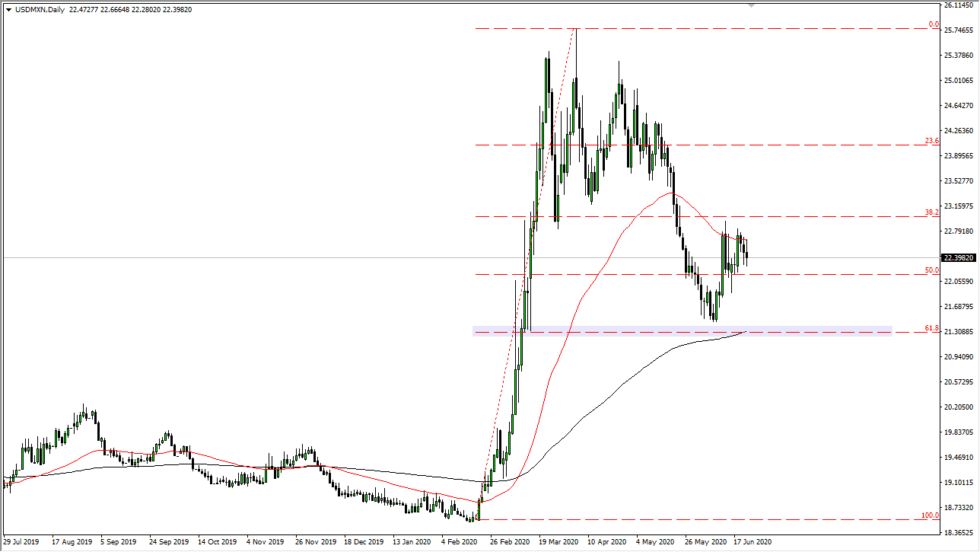980x552 pixels.
Task: Click the 25.01065 price axis label
Action: coord(959,81)
